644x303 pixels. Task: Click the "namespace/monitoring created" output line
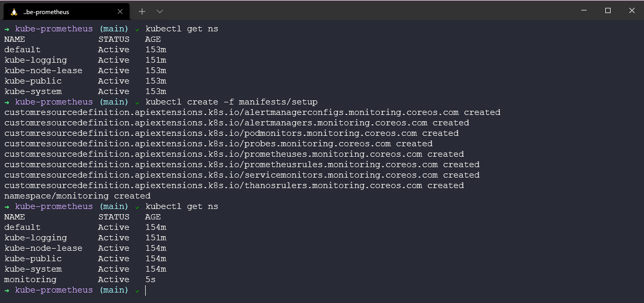pyautogui.click(x=77, y=196)
